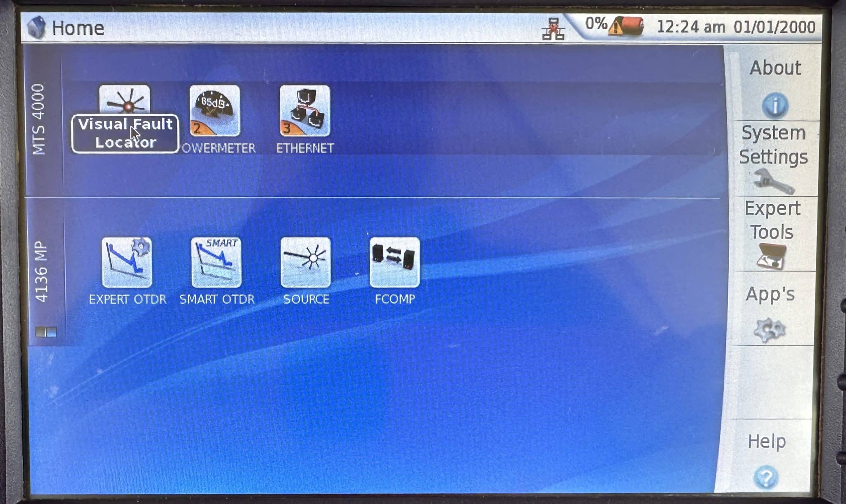This screenshot has height=504, width=846.
Task: Click the About label
Action: click(x=775, y=68)
